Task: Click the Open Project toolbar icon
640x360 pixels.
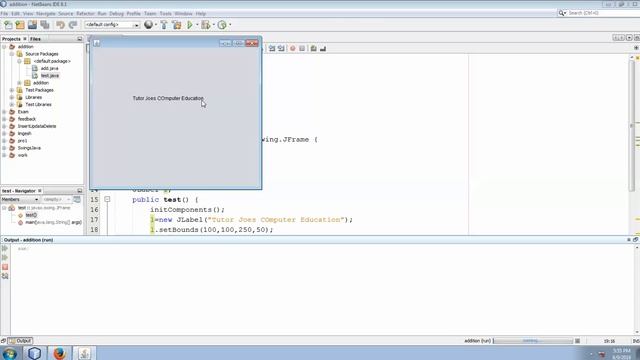Action: [32, 25]
